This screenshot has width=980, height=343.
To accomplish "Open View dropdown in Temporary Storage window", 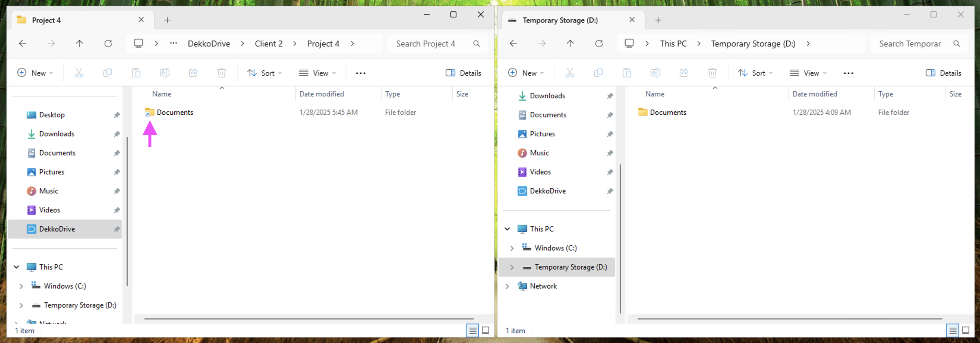I will tap(808, 73).
